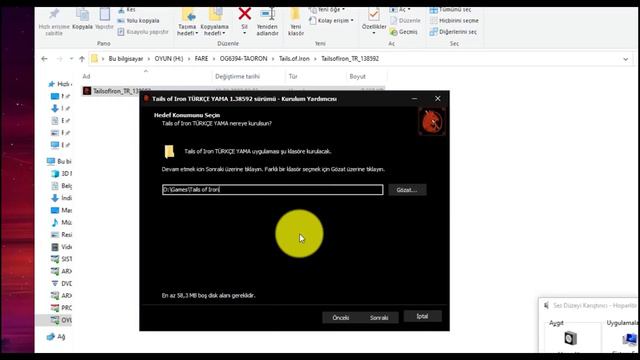Click Düzenle in the Aç group

(x=405, y=20)
